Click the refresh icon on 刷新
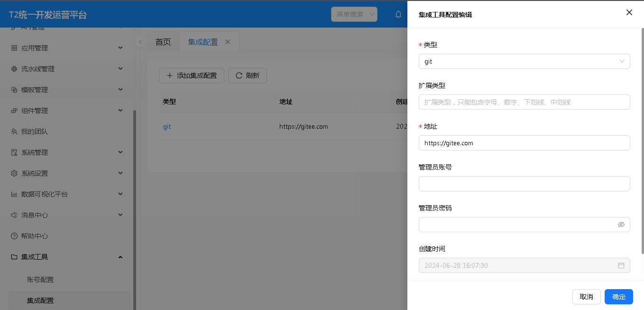The image size is (644, 310). tap(239, 75)
